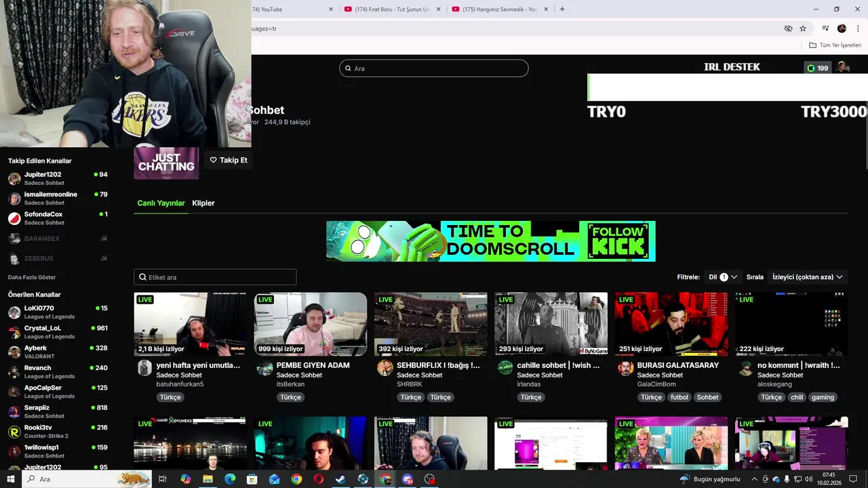The width and height of the screenshot is (868, 488).
Task: Open the system volume icon
Action: pos(808,479)
